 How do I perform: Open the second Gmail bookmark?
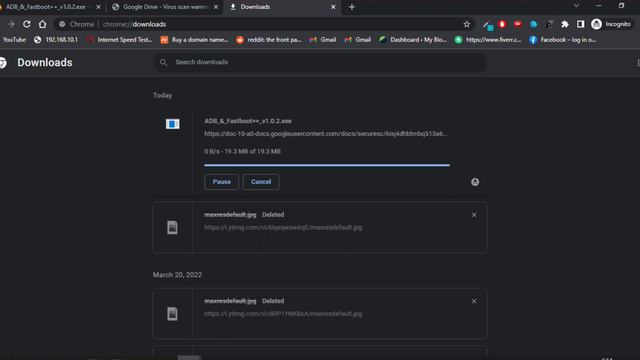coord(358,40)
